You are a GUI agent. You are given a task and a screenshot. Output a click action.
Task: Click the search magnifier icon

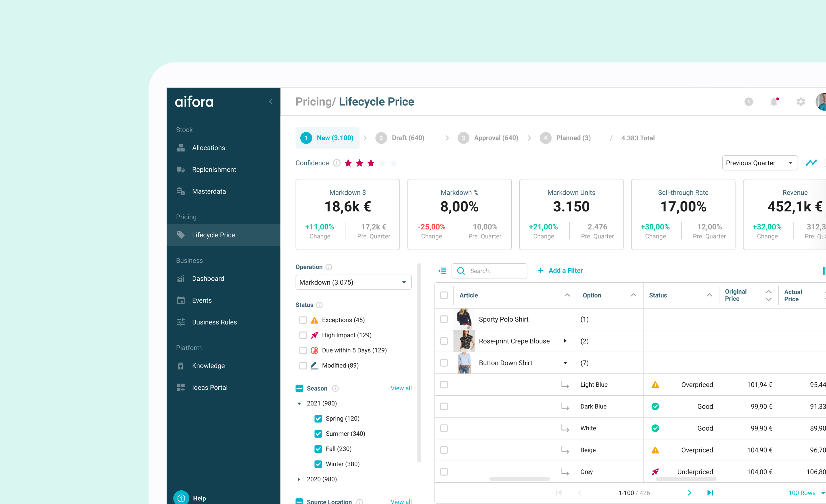tap(461, 271)
